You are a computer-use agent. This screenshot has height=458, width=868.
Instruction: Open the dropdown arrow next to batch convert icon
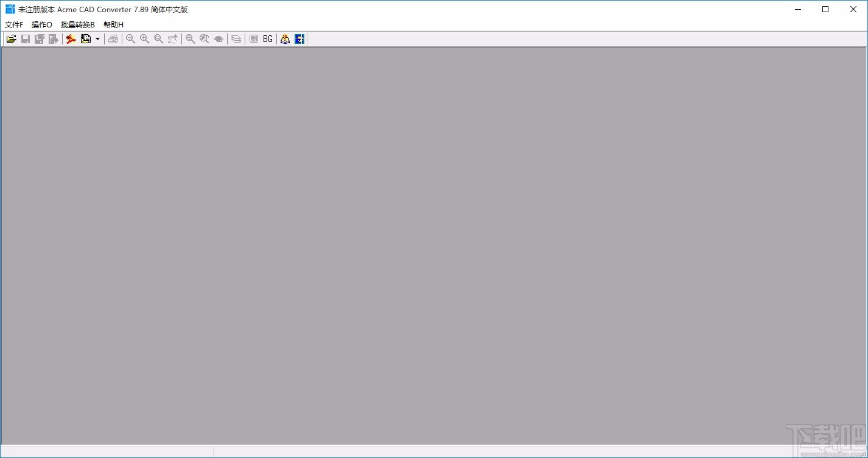[96, 38]
